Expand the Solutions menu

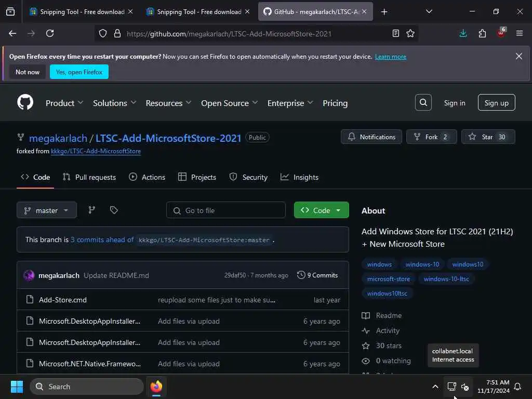tap(115, 103)
